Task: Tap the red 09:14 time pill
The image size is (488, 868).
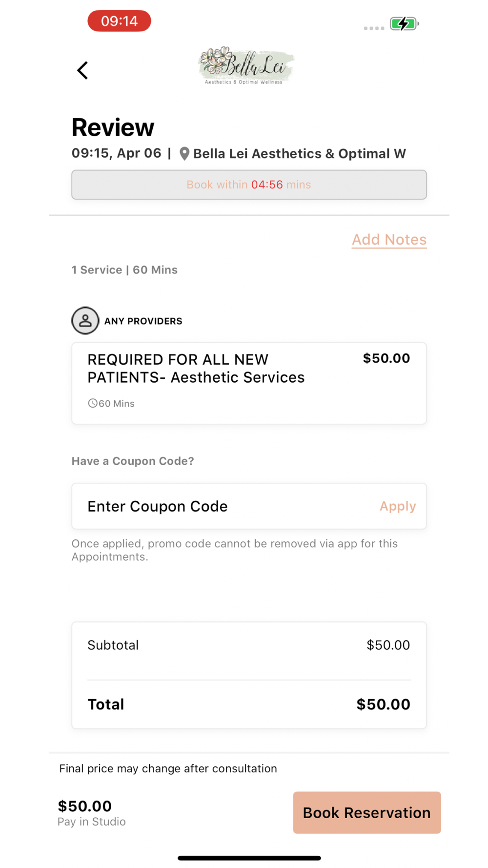Action: click(x=119, y=21)
